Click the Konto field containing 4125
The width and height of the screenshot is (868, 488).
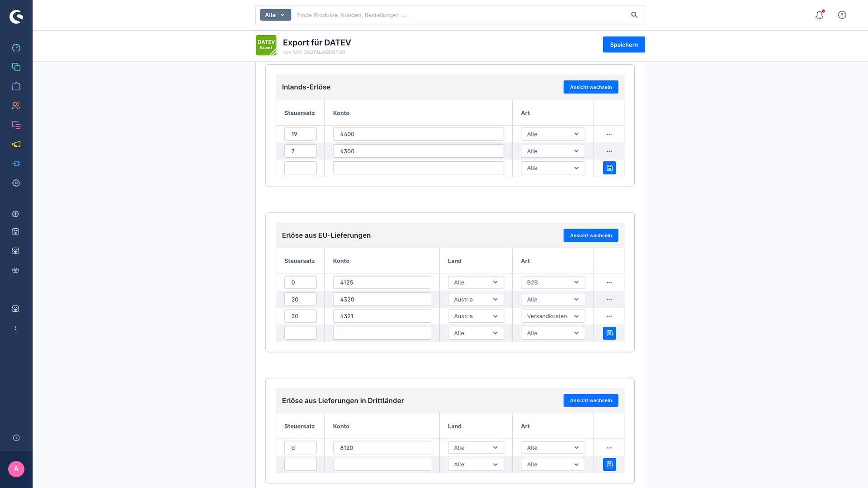(x=382, y=282)
